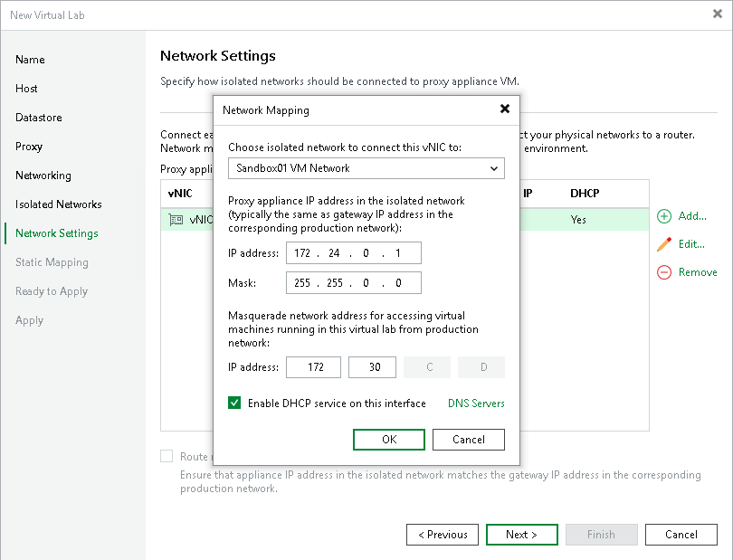Click Cancel in the Network Mapping dialog
Screen dimensions: 733x560
point(469,440)
